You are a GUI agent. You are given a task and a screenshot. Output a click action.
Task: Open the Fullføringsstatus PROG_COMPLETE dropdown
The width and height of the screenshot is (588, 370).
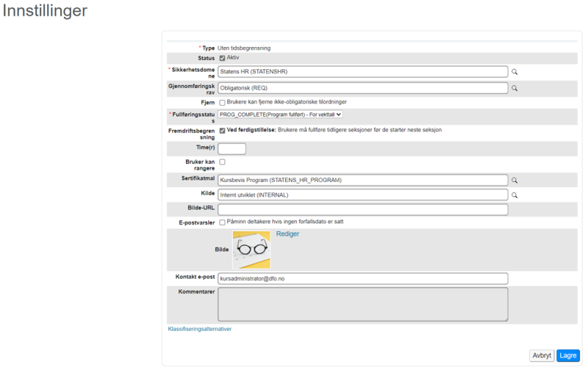280,115
